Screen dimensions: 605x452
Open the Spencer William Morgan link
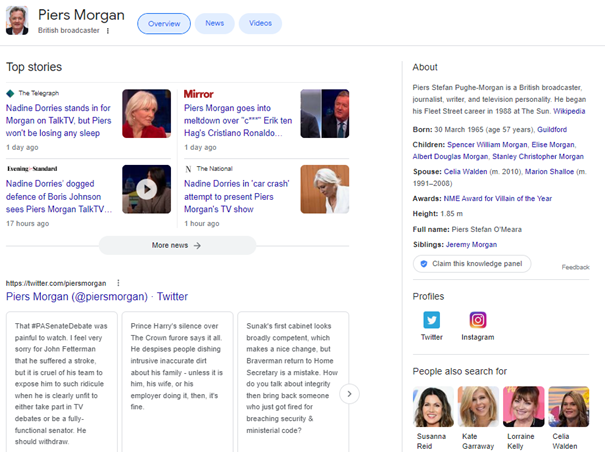click(487, 145)
